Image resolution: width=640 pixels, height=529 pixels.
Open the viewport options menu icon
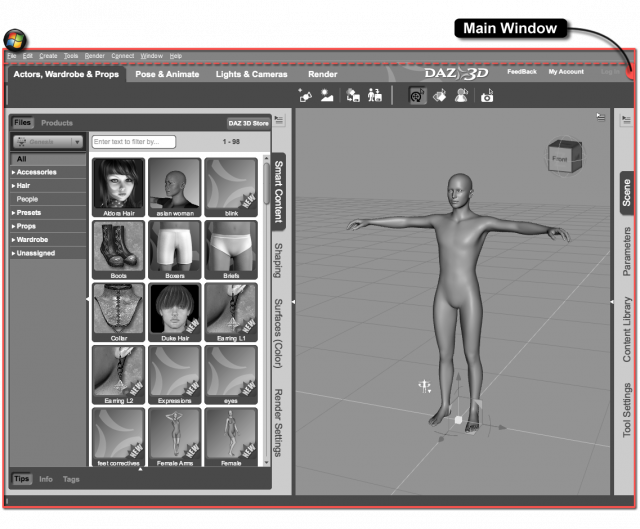tap(600, 117)
